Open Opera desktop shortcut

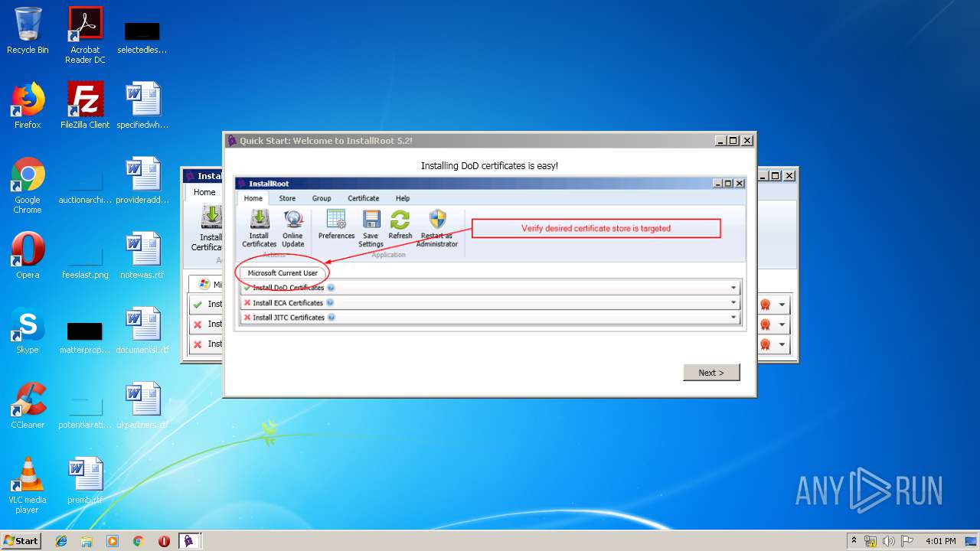(x=28, y=256)
